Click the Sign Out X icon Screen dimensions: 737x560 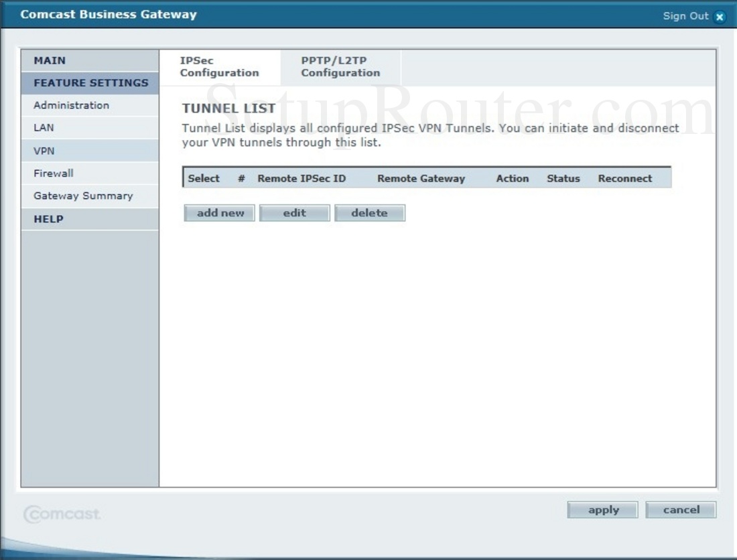pyautogui.click(x=720, y=17)
